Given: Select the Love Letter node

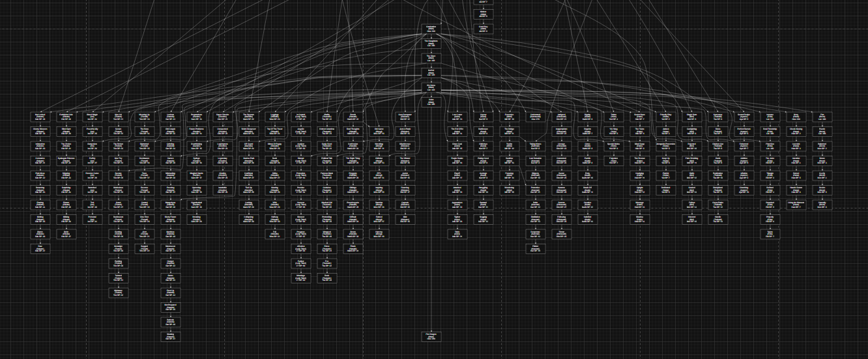Looking at the screenshot, I should (457, 116).
